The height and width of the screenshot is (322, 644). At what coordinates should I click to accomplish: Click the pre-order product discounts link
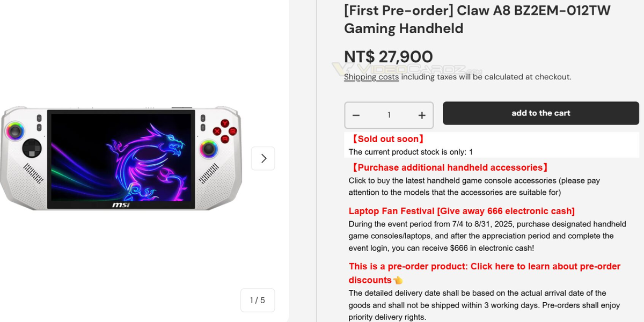485,266
